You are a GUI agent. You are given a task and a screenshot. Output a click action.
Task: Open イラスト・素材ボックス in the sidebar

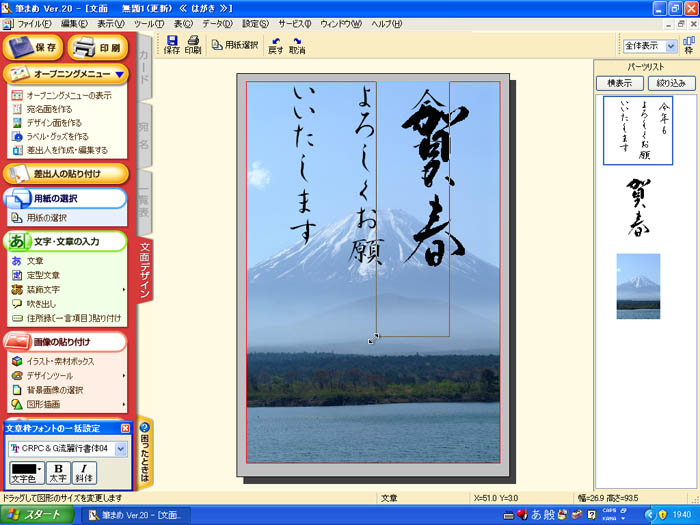coord(60,360)
